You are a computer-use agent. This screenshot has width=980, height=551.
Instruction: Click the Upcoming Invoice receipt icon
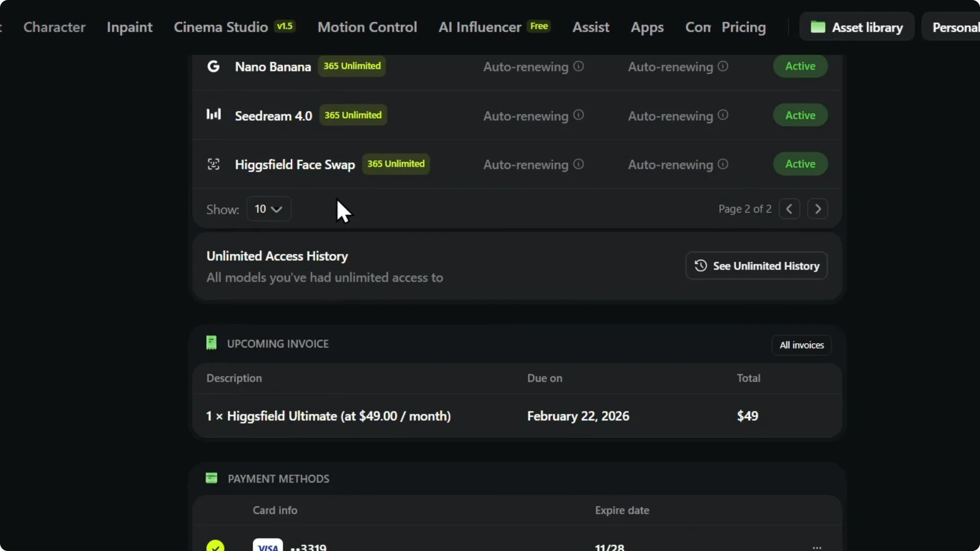coord(211,343)
